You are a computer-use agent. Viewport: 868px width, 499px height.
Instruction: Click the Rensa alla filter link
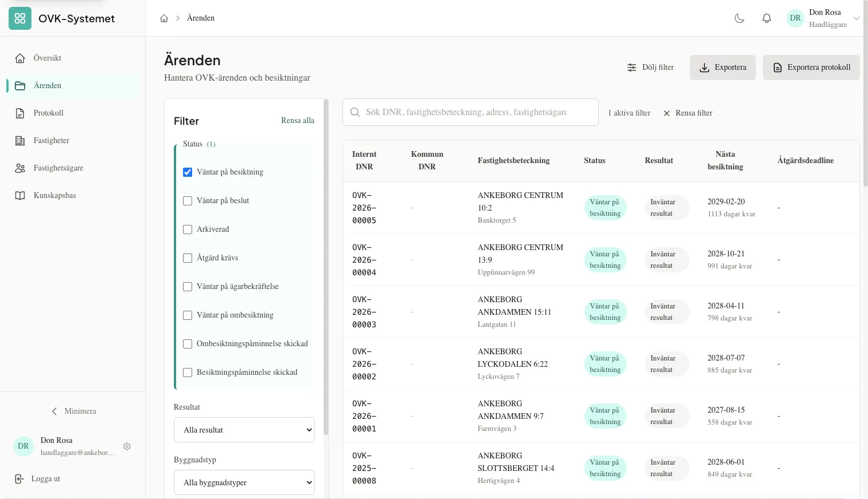click(x=297, y=121)
